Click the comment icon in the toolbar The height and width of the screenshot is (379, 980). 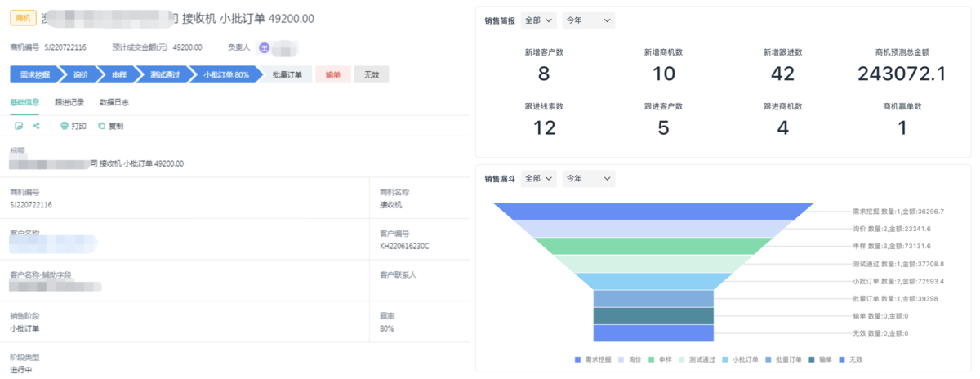19,127
